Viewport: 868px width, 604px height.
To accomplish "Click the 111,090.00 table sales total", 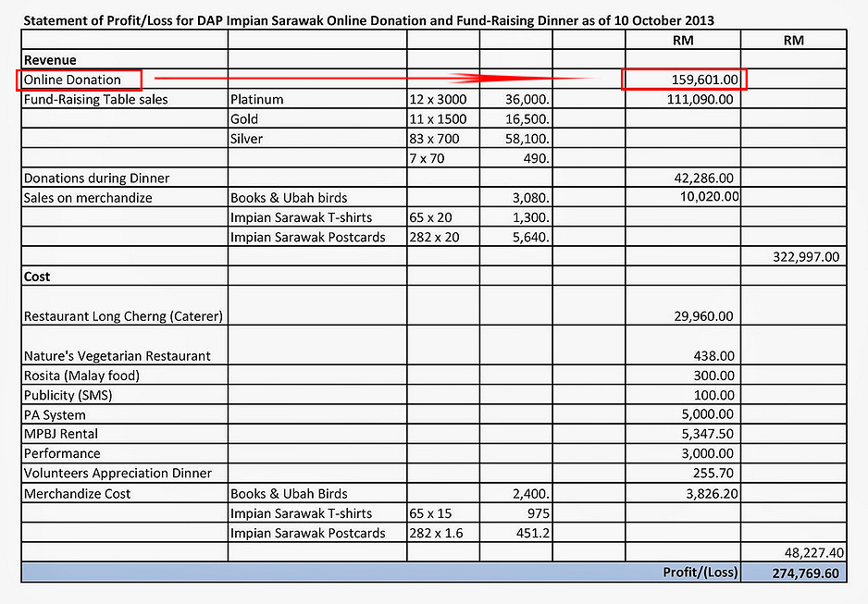I will tap(700, 100).
